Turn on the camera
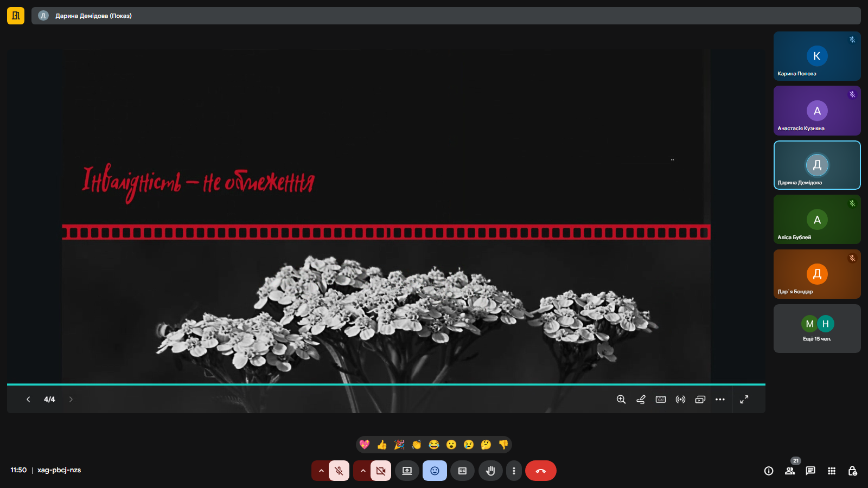The width and height of the screenshot is (868, 488). click(x=381, y=471)
